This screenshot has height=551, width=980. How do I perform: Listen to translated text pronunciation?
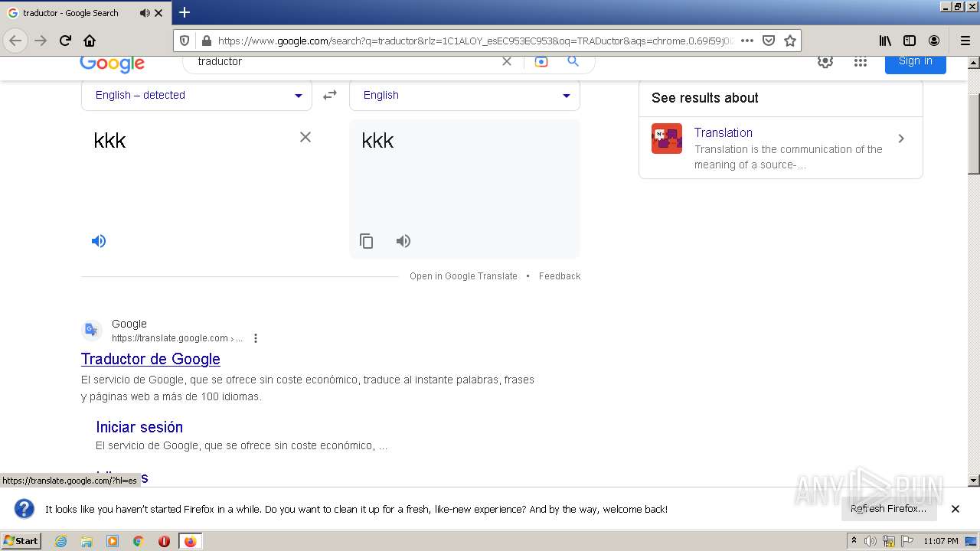click(x=403, y=241)
